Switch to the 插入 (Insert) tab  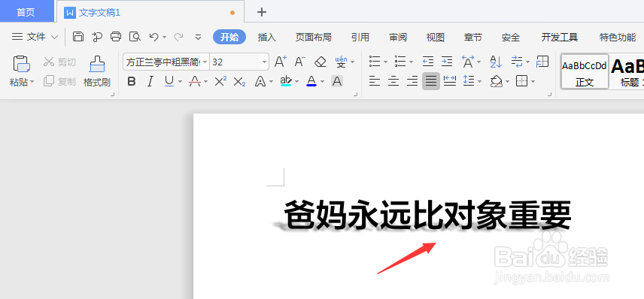pos(267,38)
